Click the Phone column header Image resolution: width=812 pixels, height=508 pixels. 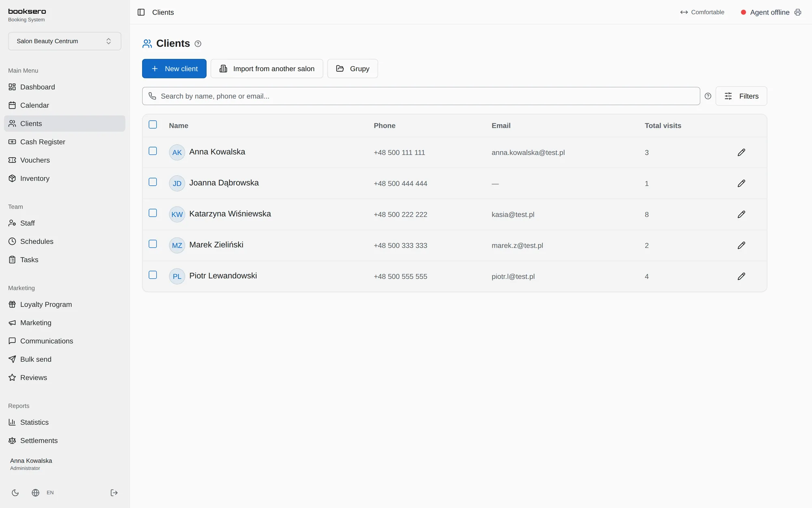click(384, 126)
